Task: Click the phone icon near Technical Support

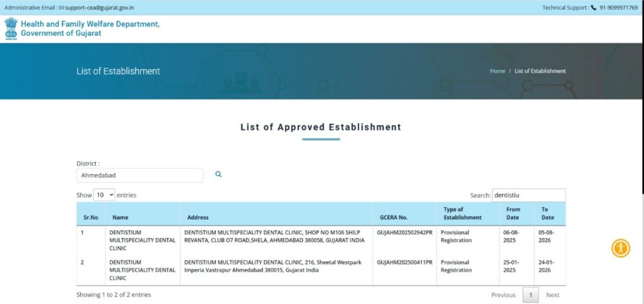Action: [594, 8]
